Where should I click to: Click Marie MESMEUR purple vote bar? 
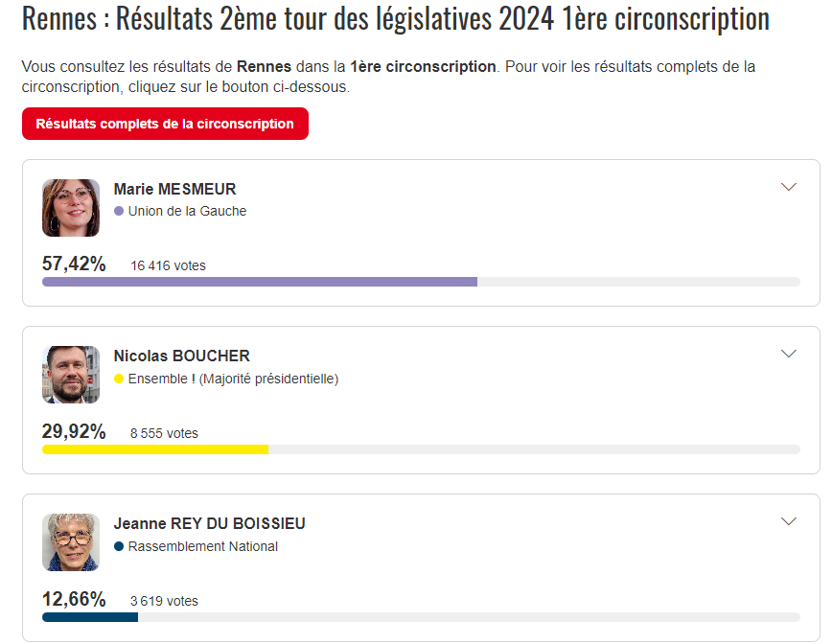click(260, 282)
